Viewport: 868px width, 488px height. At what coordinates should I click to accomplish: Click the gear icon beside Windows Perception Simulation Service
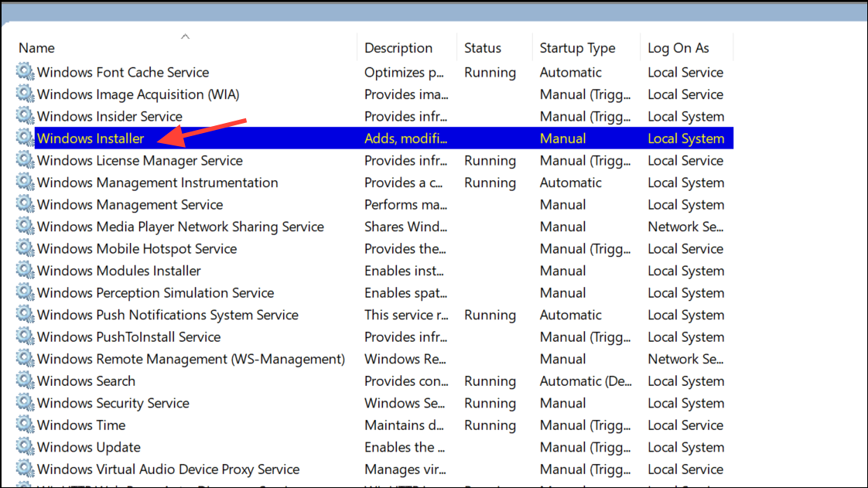pos(25,292)
